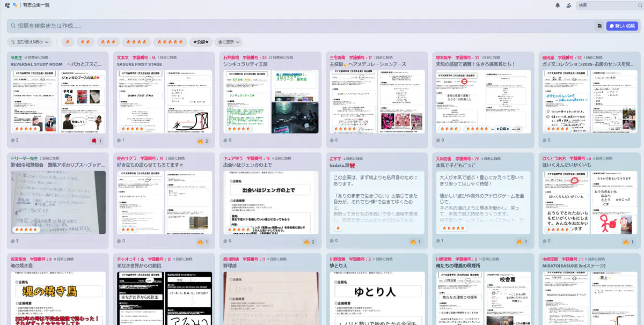Open the ゆとり人 document thumbnail
This screenshot has height=325, width=644.
377,298
